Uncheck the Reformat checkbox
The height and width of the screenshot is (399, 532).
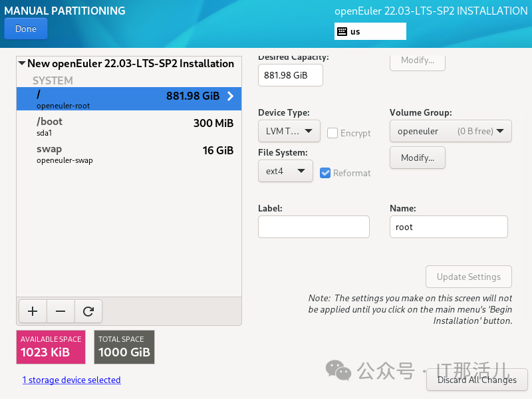pyautogui.click(x=325, y=173)
